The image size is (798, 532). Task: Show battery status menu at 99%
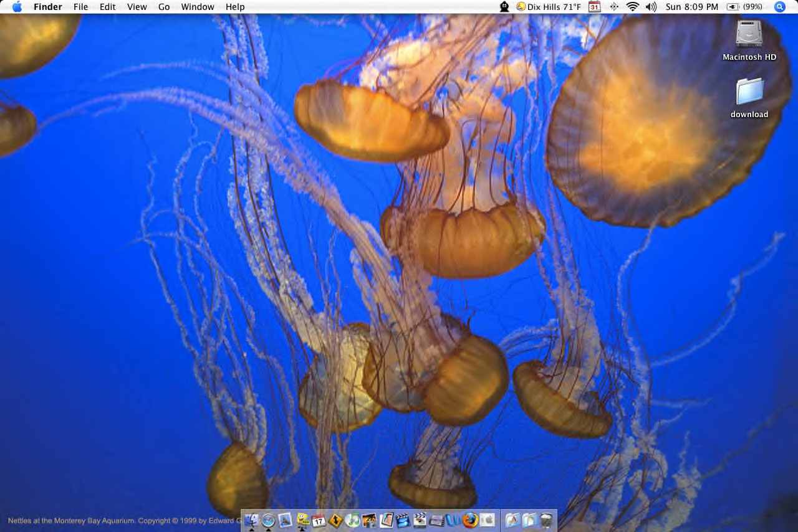744,7
